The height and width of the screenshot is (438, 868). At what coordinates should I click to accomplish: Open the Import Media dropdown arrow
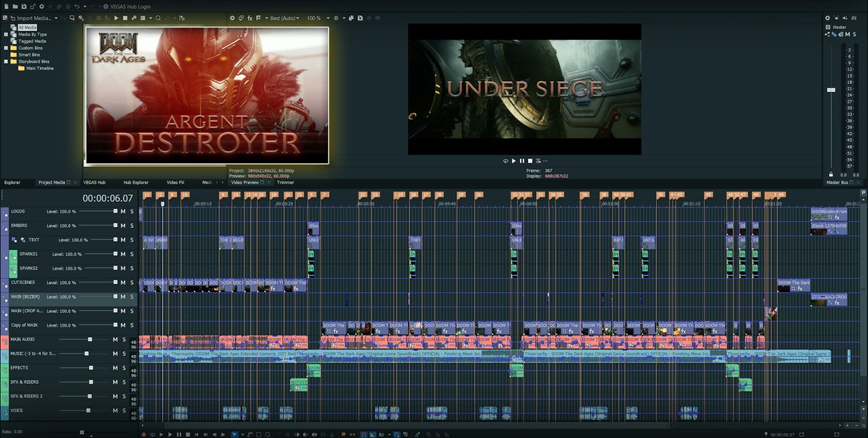(x=56, y=17)
